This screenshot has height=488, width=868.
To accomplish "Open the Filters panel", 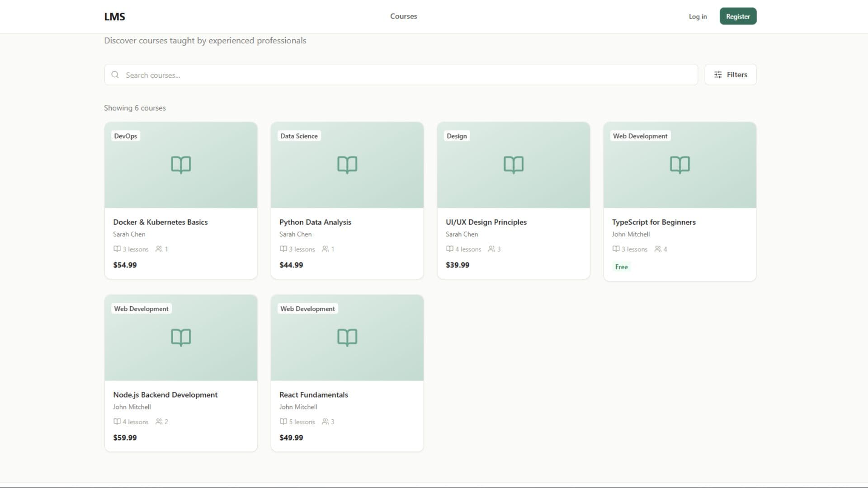I will tap(730, 75).
